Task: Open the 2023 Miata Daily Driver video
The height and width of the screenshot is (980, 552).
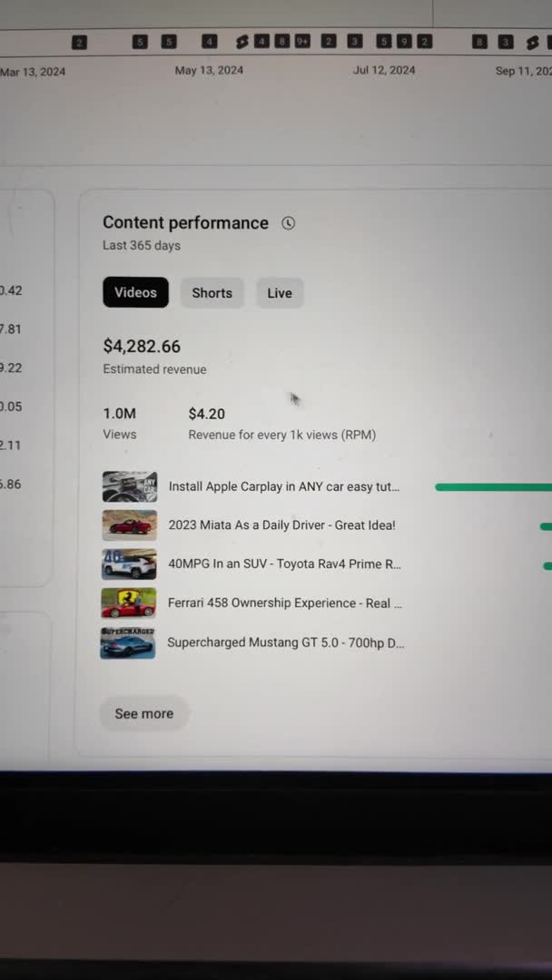Action: [x=283, y=524]
